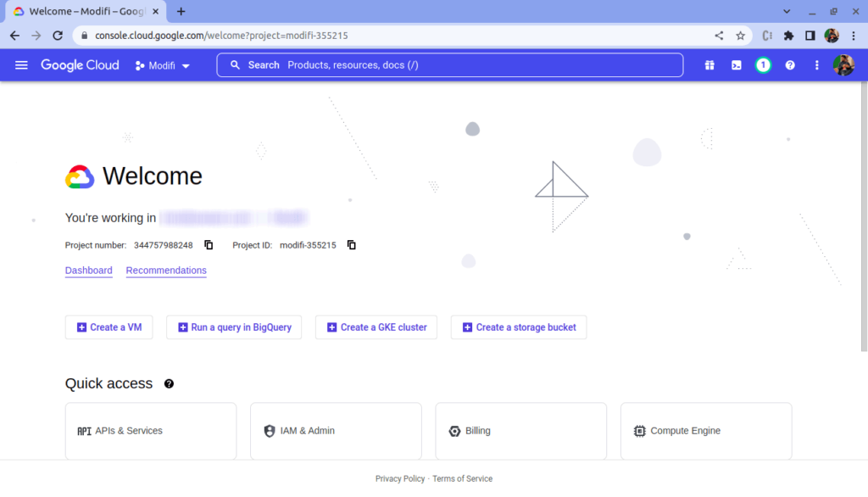Go back with browser back arrow

point(15,36)
